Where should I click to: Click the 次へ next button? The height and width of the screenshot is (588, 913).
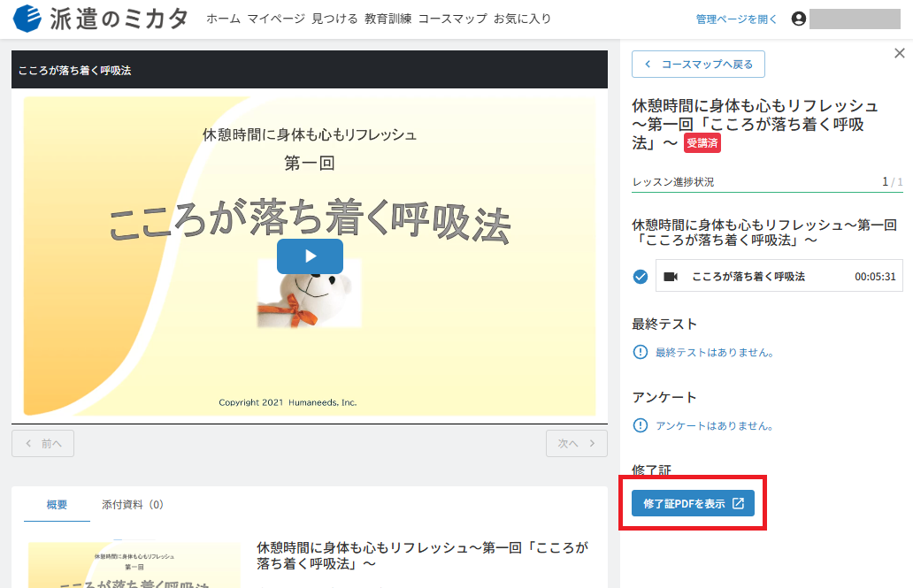[577, 444]
